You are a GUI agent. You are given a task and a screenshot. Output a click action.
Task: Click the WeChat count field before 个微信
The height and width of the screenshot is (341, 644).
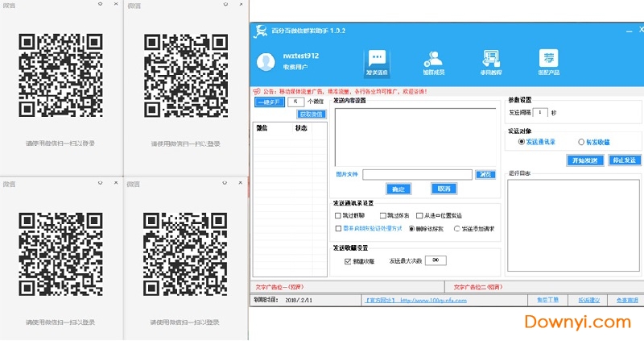point(295,102)
